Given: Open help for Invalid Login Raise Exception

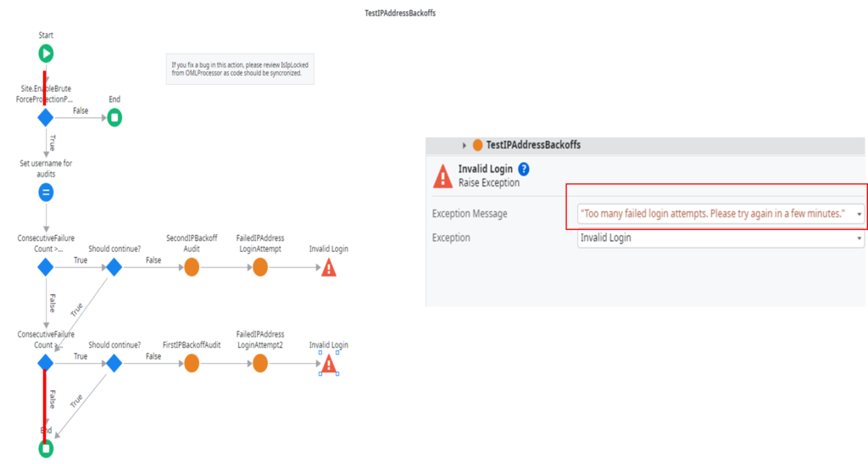Looking at the screenshot, I should 524,170.
